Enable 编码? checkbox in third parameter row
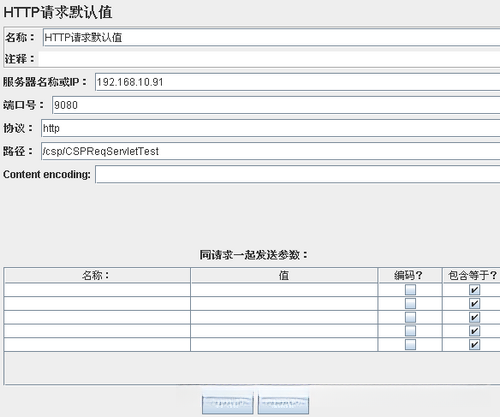Screen dimensions: 500x417 click(x=410, y=317)
